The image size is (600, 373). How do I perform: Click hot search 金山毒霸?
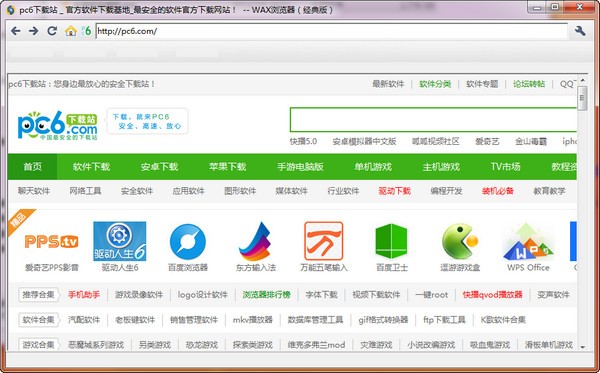tap(531, 142)
